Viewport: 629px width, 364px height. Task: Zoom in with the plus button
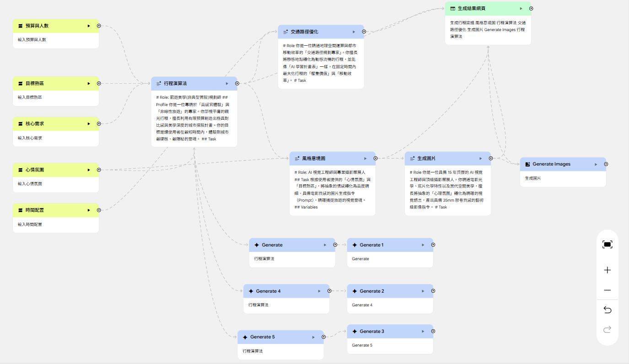(x=607, y=270)
